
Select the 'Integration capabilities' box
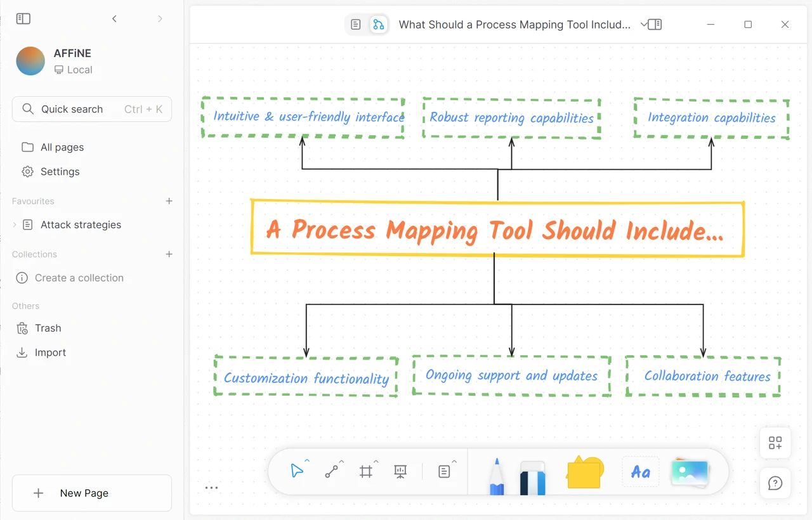pyautogui.click(x=712, y=118)
